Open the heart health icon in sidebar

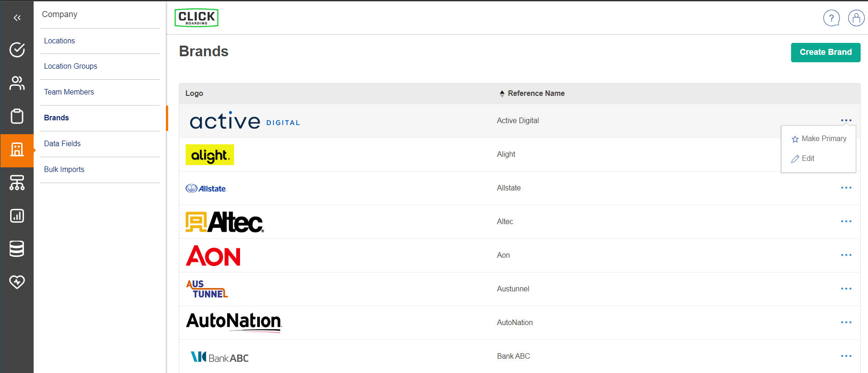click(x=17, y=282)
